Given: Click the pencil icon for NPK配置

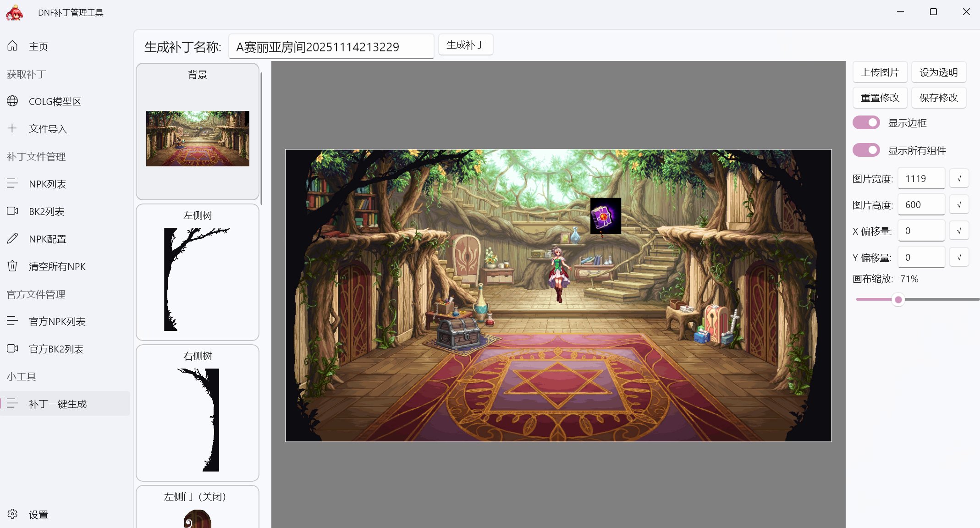Looking at the screenshot, I should click(12, 238).
